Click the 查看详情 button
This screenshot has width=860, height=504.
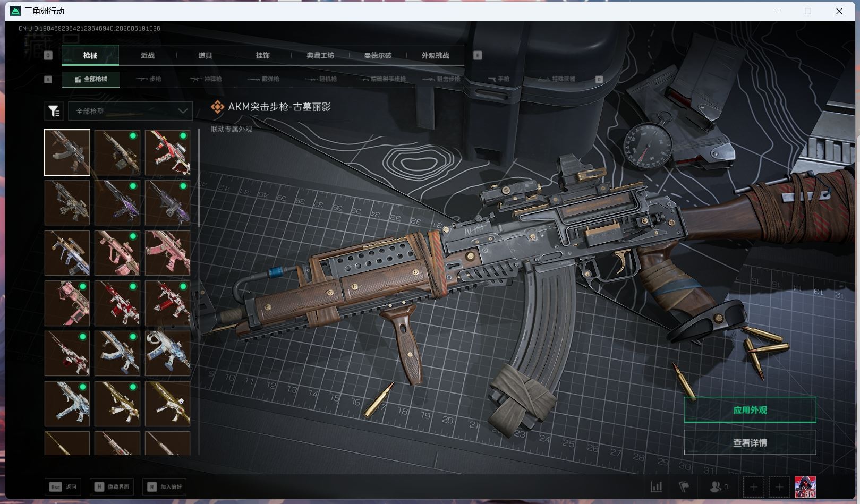coord(750,442)
